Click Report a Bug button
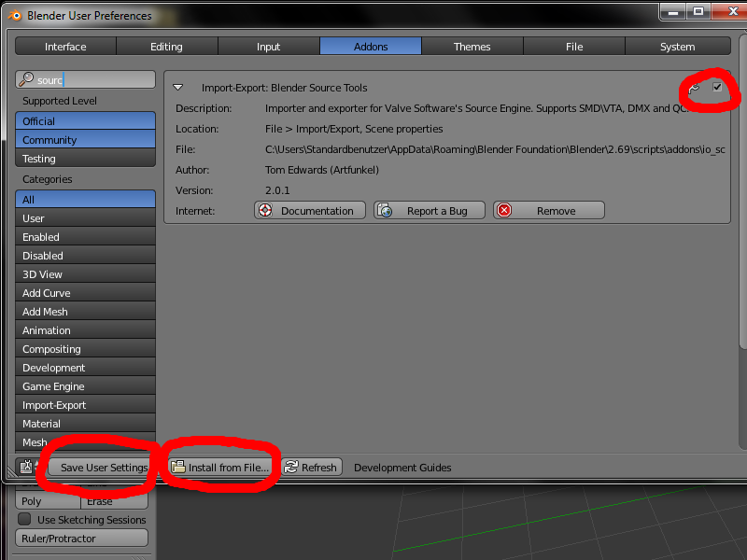 coord(430,211)
